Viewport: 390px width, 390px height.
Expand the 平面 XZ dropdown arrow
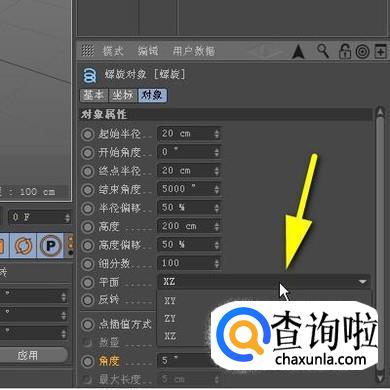click(x=362, y=282)
